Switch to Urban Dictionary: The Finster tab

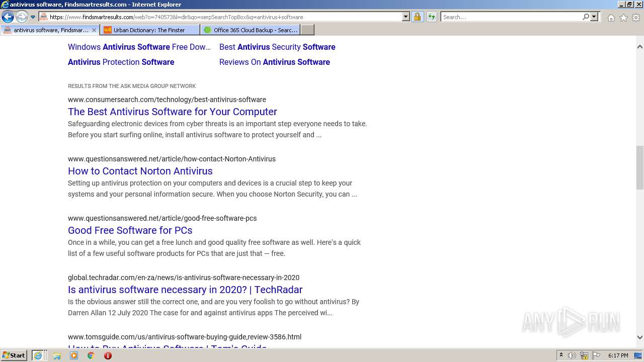[150, 30]
